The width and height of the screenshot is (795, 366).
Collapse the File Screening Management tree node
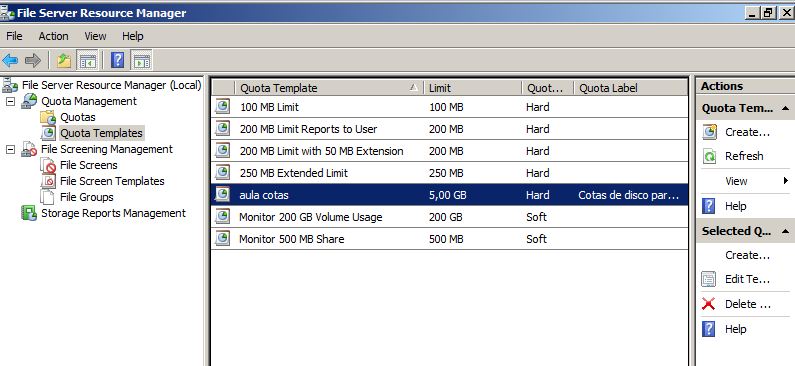pos(11,150)
